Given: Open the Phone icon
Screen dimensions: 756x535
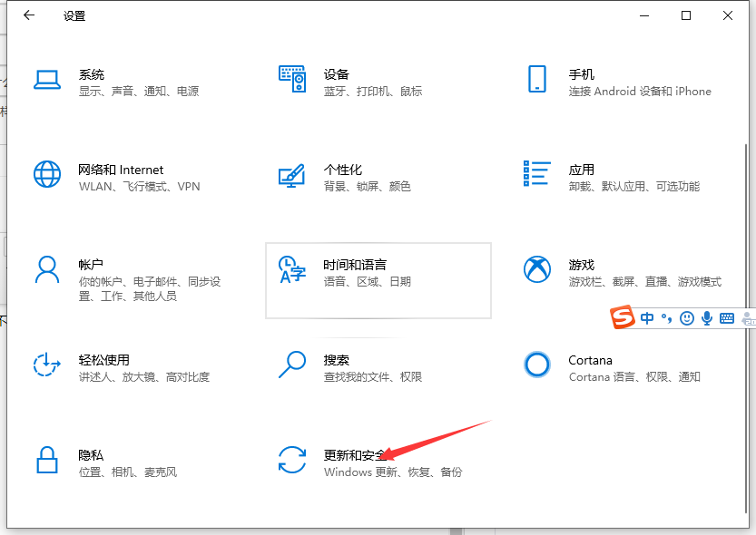Looking at the screenshot, I should pyautogui.click(x=537, y=79).
